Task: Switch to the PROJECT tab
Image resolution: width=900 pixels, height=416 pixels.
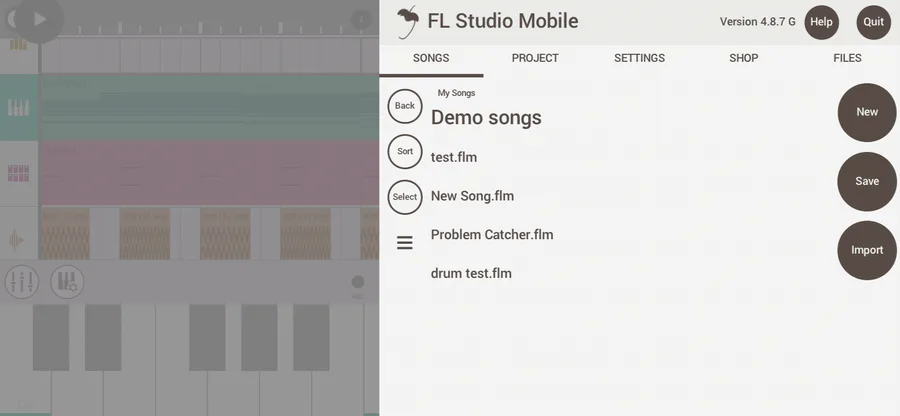Action: [x=535, y=58]
